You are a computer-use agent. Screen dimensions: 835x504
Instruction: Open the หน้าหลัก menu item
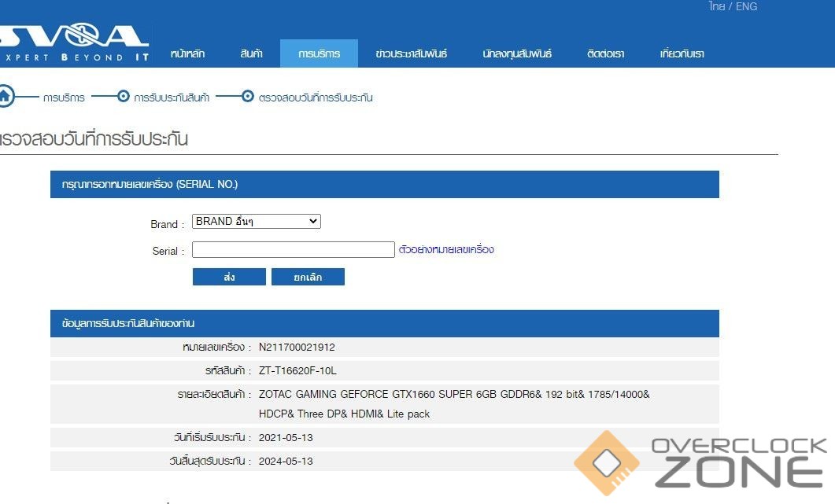187,53
